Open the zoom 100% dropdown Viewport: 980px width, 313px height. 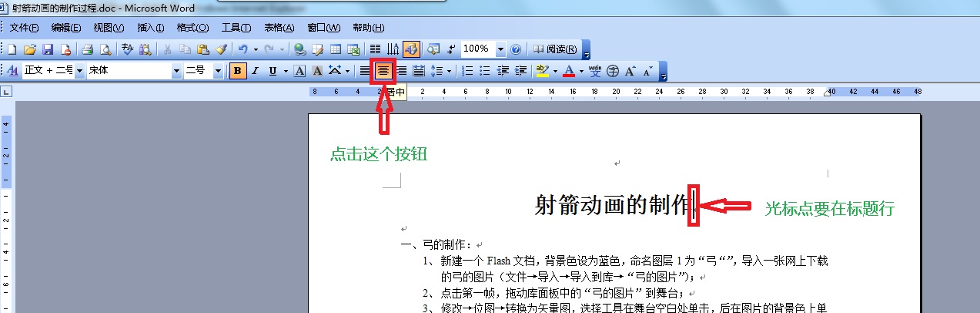pyautogui.click(x=500, y=49)
